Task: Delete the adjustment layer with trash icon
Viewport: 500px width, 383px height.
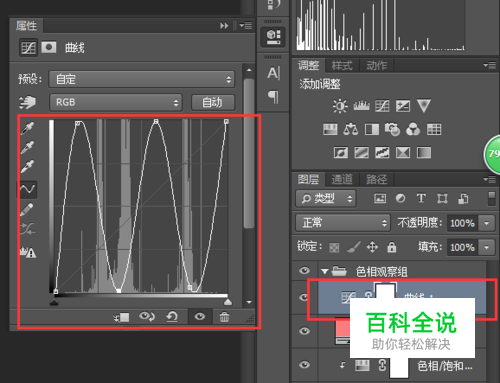Action: (x=224, y=317)
